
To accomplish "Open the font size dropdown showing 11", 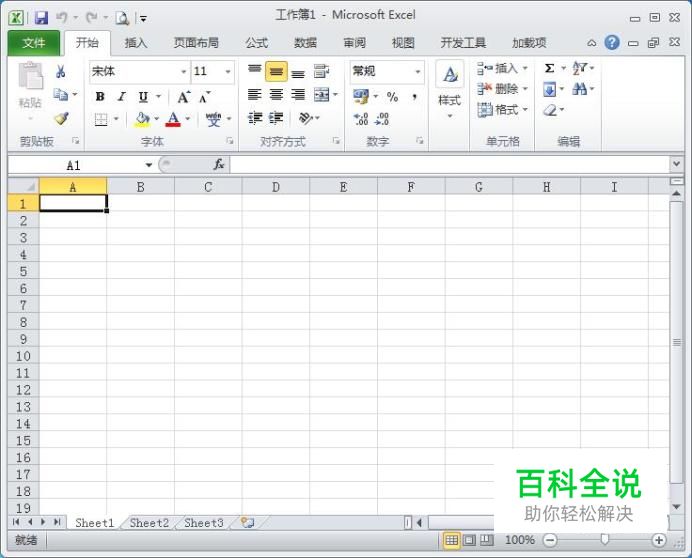I will [228, 72].
